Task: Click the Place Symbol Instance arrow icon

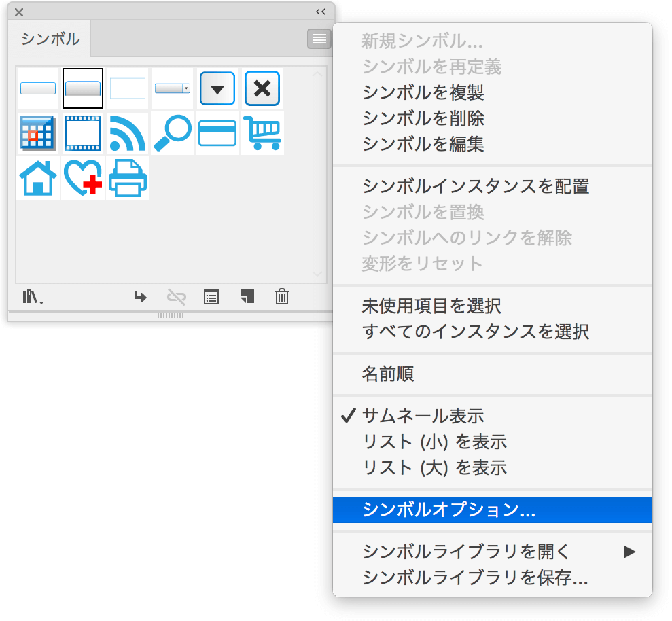Action: tap(140, 296)
